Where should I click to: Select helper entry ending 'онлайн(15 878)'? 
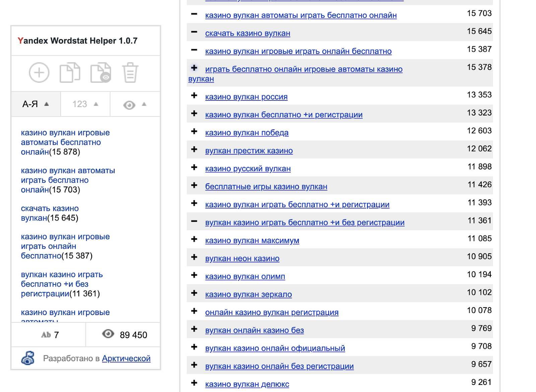tap(65, 142)
